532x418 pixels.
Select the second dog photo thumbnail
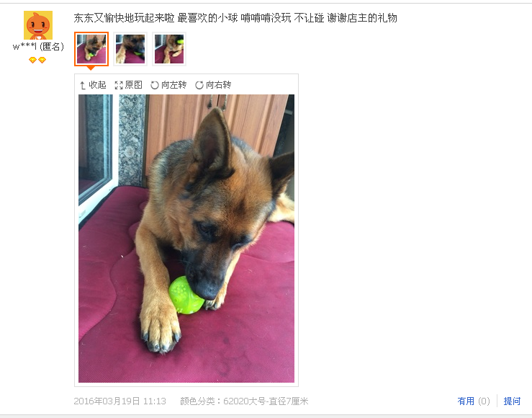tap(130, 49)
